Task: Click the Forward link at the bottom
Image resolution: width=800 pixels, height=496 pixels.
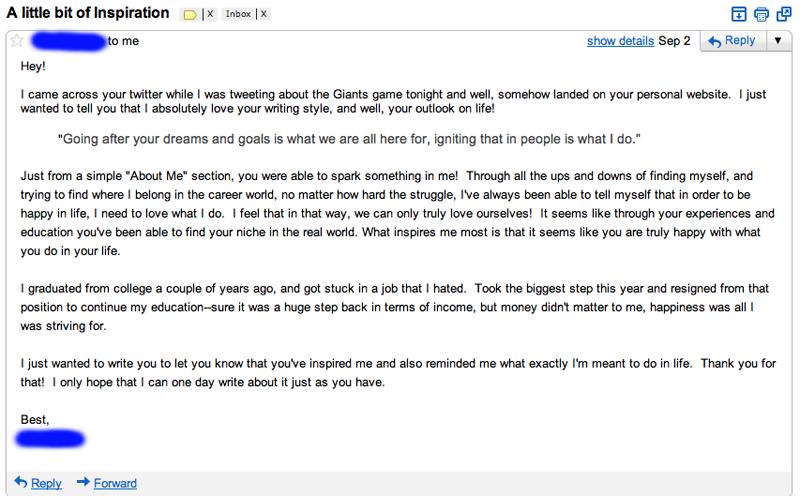Action: (115, 483)
